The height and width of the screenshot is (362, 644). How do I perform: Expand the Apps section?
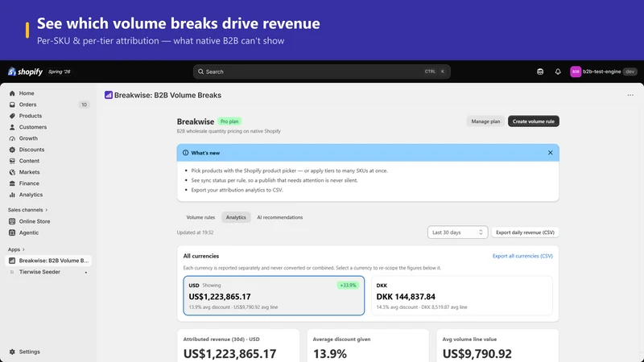[x=16, y=249]
